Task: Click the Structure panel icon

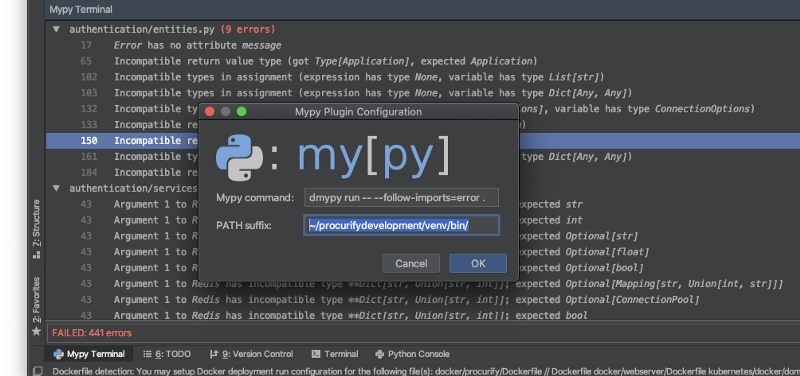Action: (x=36, y=255)
